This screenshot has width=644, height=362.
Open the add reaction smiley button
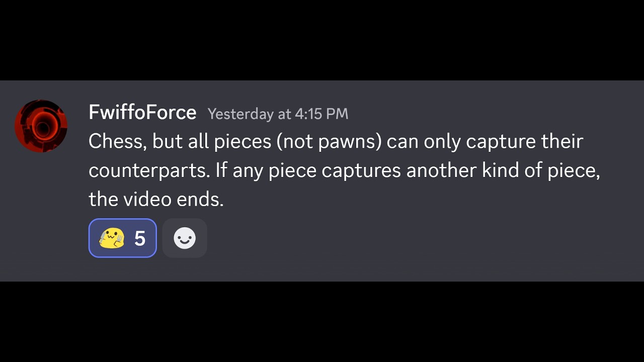(x=185, y=238)
